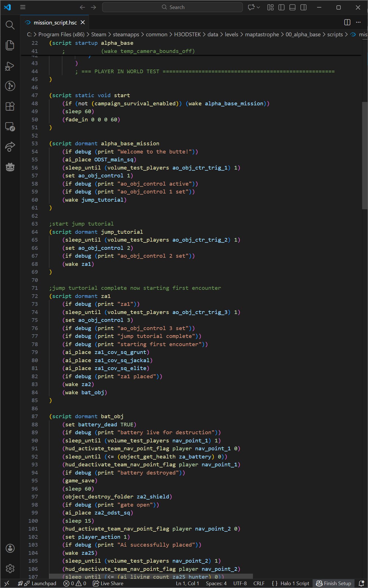This screenshot has width=368, height=588.
Task: Open the Explorer view in activity bar
Action: coord(10,45)
